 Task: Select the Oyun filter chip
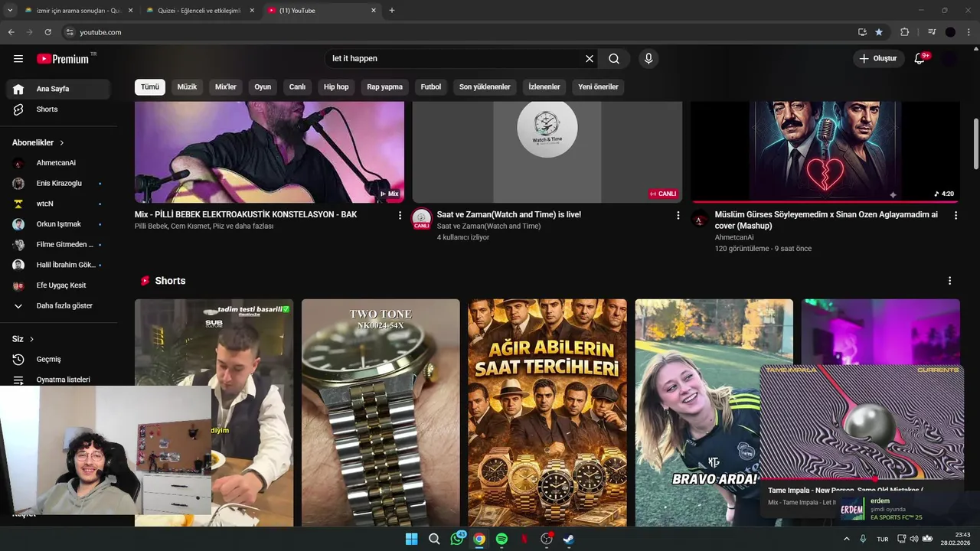(263, 87)
